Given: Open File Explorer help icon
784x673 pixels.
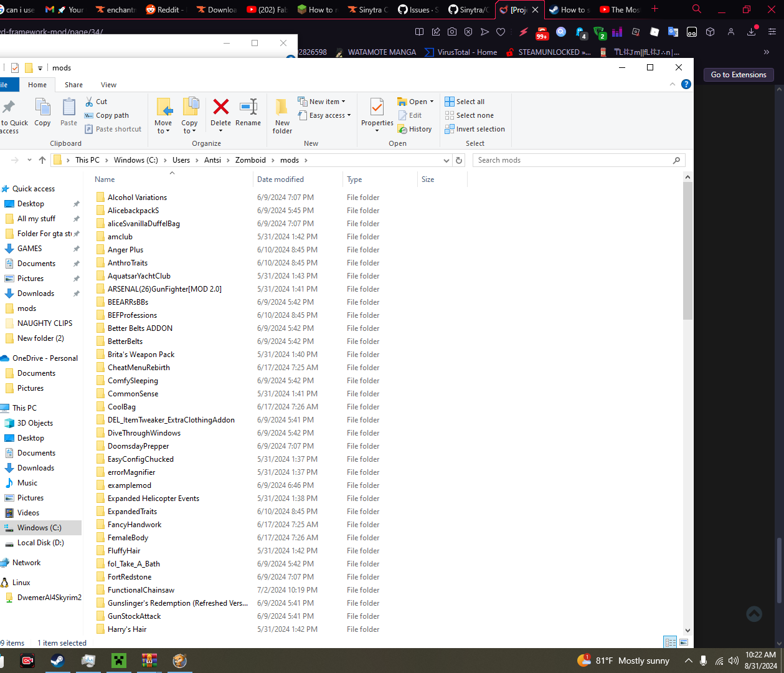Looking at the screenshot, I should click(x=686, y=84).
